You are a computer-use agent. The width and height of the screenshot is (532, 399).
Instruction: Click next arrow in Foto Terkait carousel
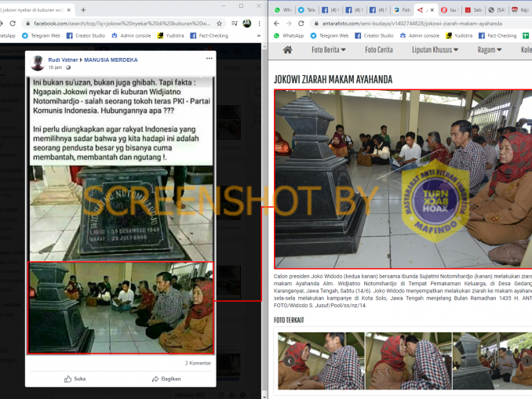pos(527,361)
